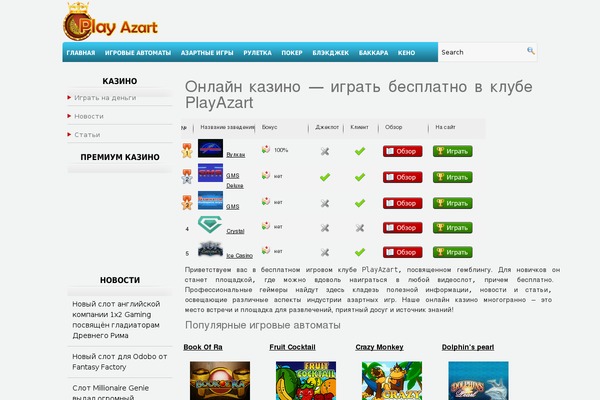Read news about Millionaire Genie slot
This screenshot has width=600, height=400.
pos(111,392)
